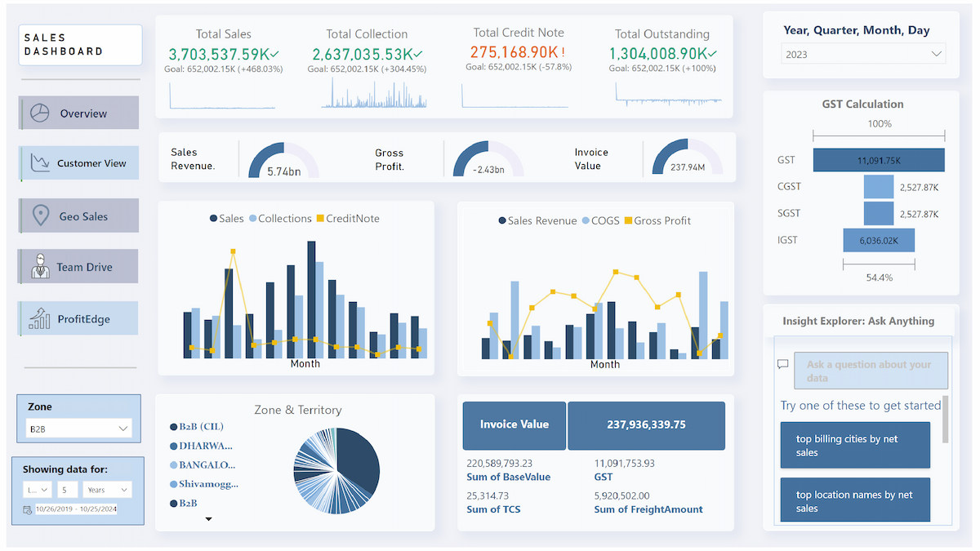Click the Gross Profit legend marker
The image size is (980, 551).
click(628, 221)
